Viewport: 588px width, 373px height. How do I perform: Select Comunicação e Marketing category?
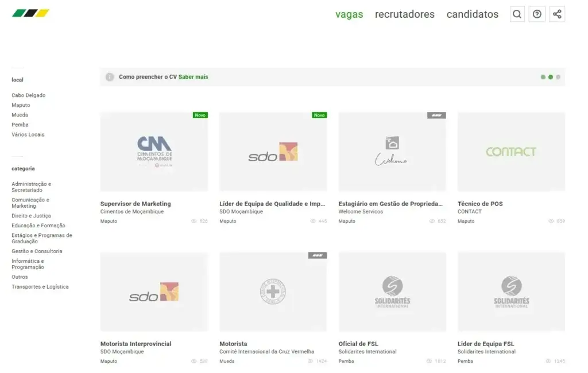coord(30,203)
